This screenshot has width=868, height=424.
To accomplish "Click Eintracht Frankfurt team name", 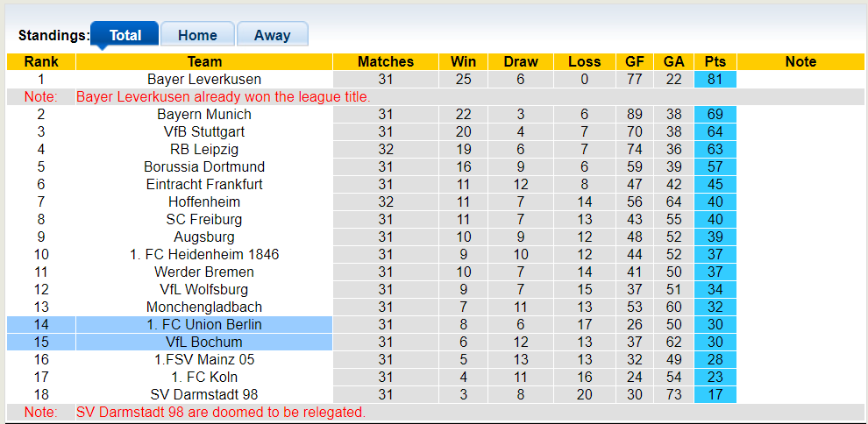I will point(204,184).
